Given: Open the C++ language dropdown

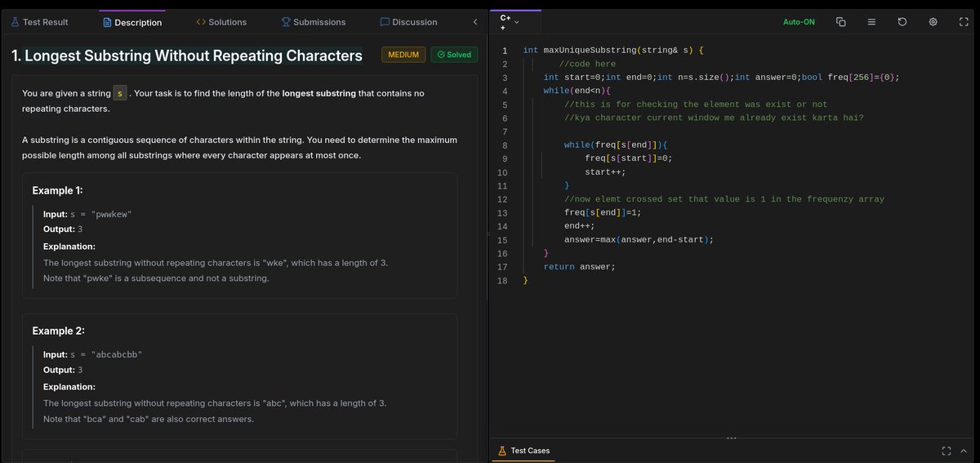Looking at the screenshot, I should point(510,22).
